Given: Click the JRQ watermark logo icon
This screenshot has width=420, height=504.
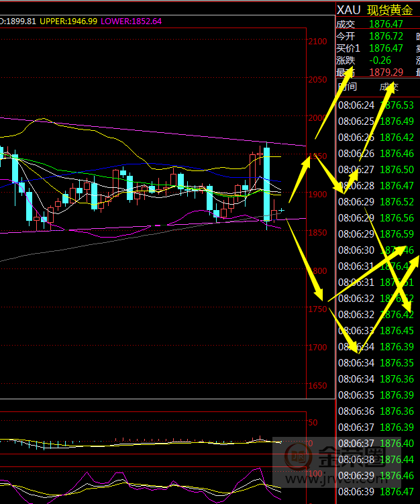Looking at the screenshot, I should [x=296, y=458].
